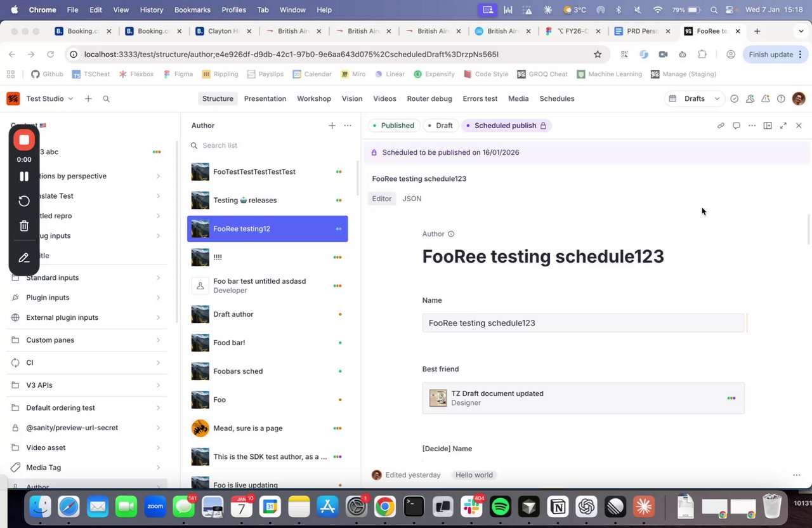Split the pane with the split view icon

coord(768,126)
